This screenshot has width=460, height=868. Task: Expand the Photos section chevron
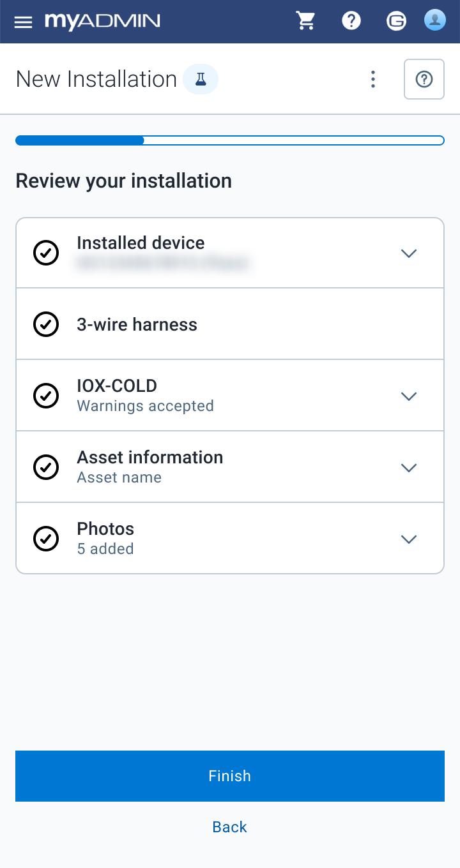click(409, 539)
